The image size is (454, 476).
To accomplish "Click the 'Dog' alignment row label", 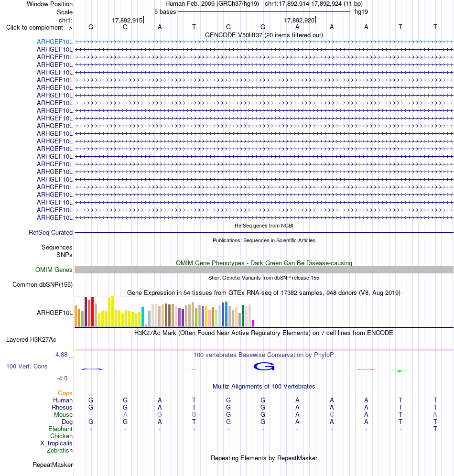I will coord(67,422).
